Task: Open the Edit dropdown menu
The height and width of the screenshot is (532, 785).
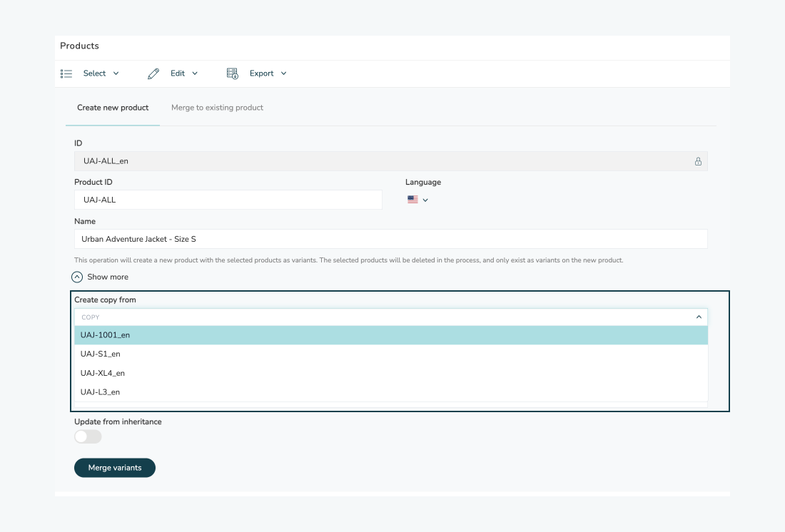Action: (x=184, y=73)
